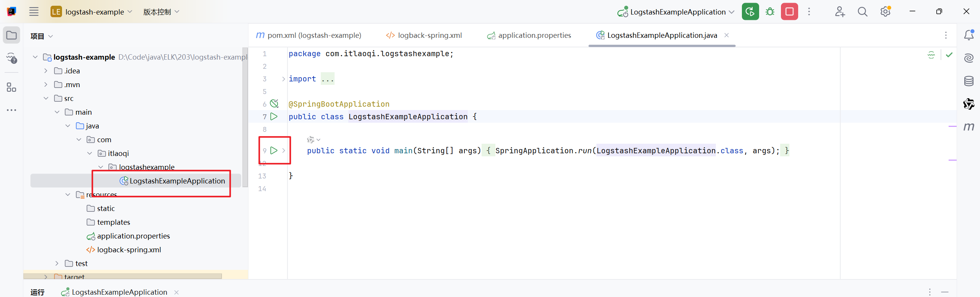Click the 运行 panel label

coord(38,292)
